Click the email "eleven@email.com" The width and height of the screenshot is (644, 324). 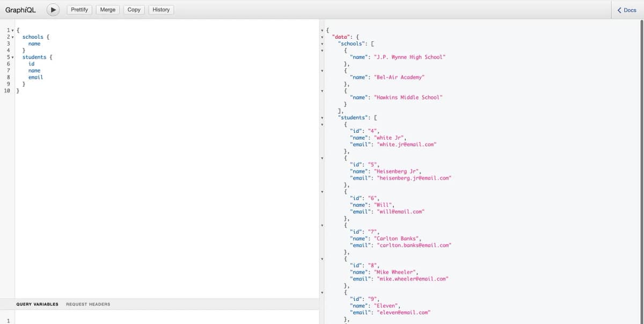[404, 312]
